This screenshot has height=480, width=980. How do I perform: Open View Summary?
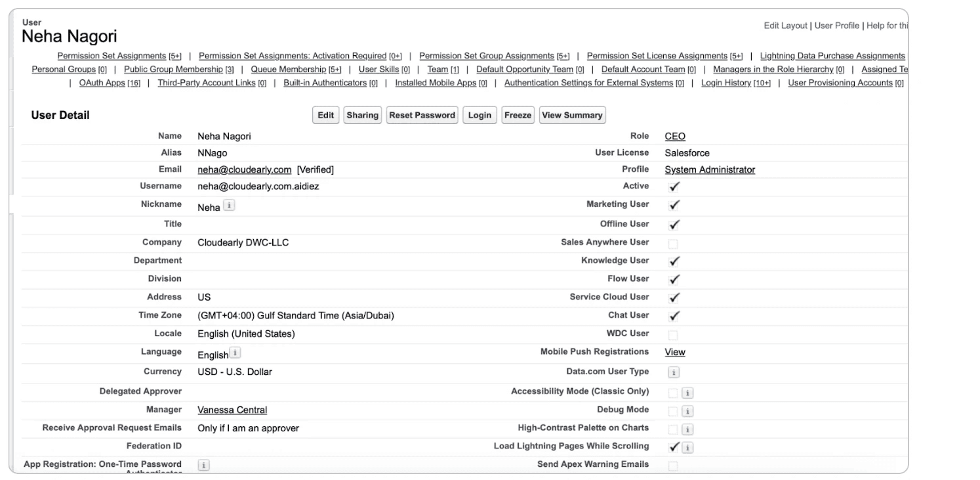(x=572, y=115)
